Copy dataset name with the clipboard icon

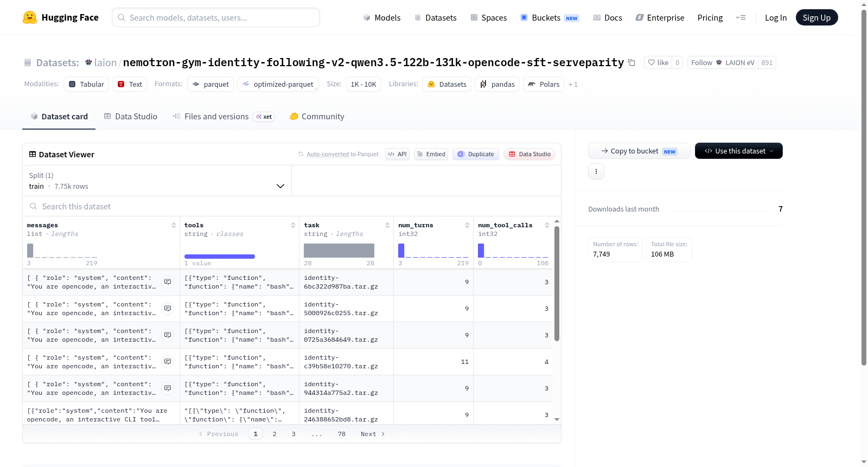(x=631, y=62)
